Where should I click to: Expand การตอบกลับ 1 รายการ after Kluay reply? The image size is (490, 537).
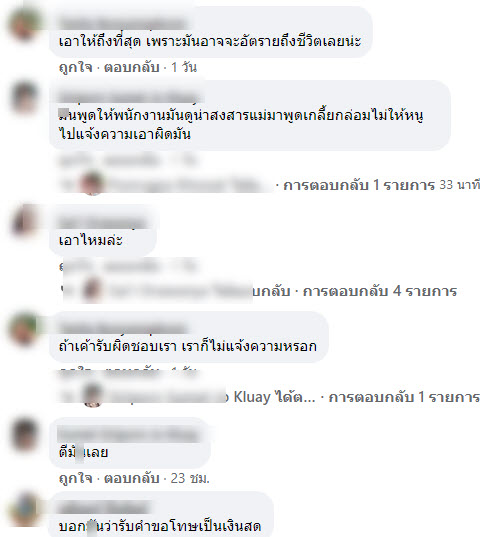pyautogui.click(x=404, y=397)
